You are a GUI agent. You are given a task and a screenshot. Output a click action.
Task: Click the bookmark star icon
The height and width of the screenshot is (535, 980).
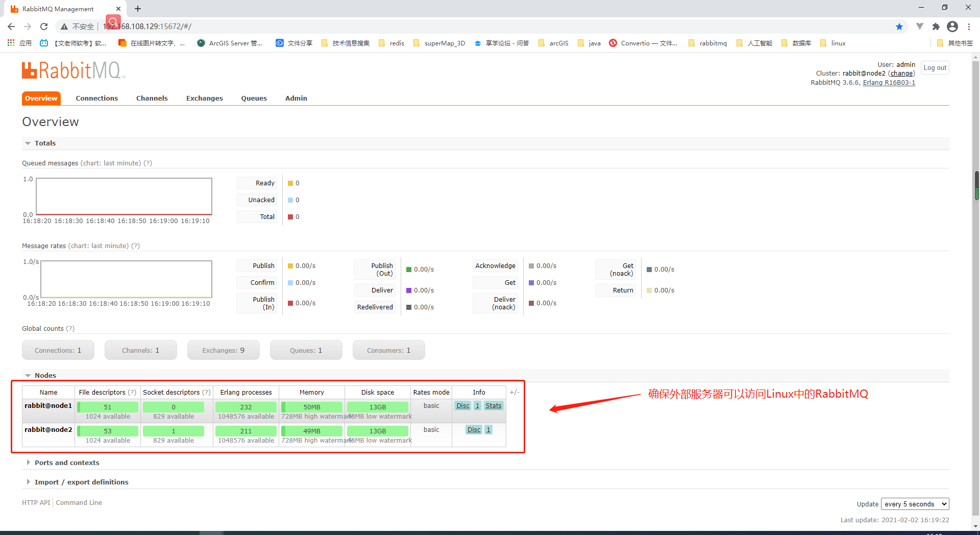(899, 27)
